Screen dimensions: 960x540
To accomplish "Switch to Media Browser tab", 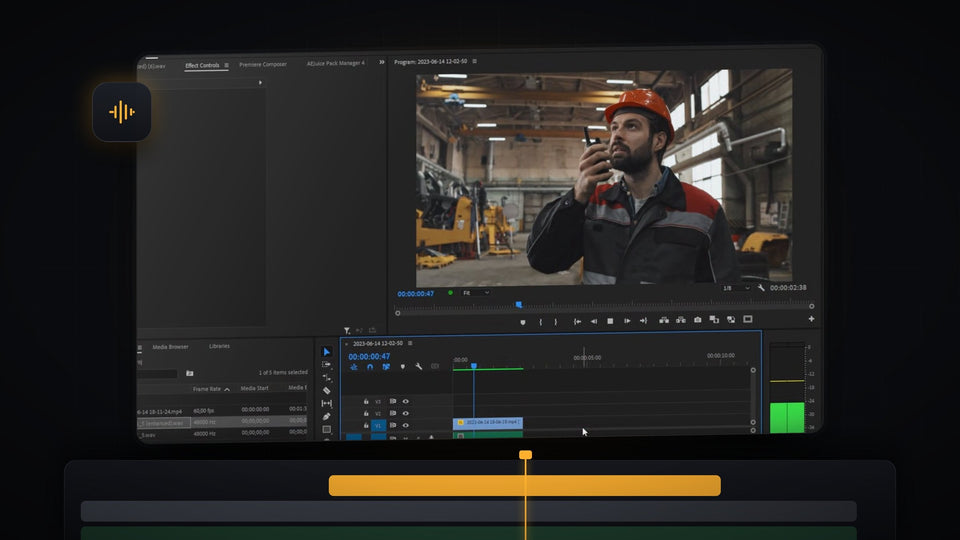I will point(170,347).
